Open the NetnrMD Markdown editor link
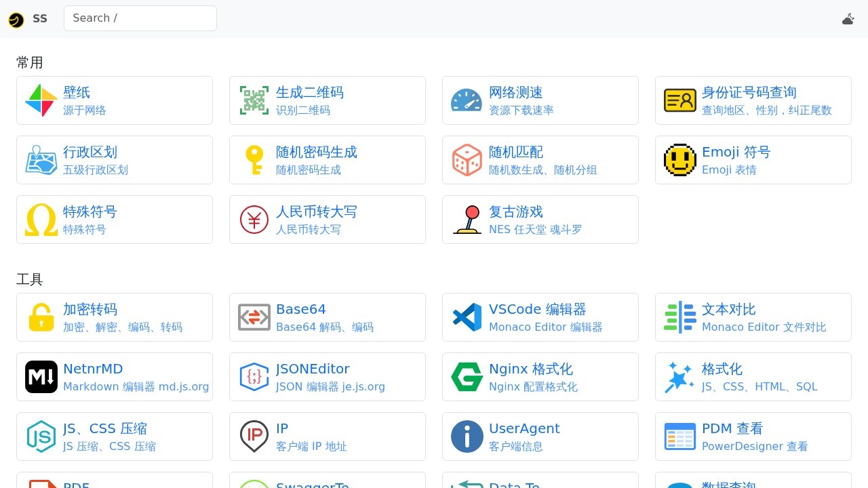The height and width of the screenshot is (488, 868). tap(93, 369)
